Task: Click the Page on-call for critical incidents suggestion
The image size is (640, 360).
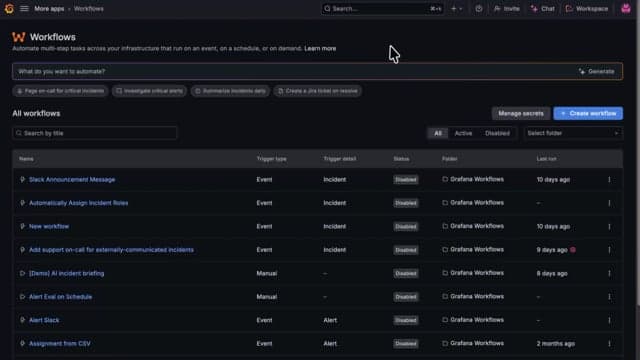Action: point(60,91)
